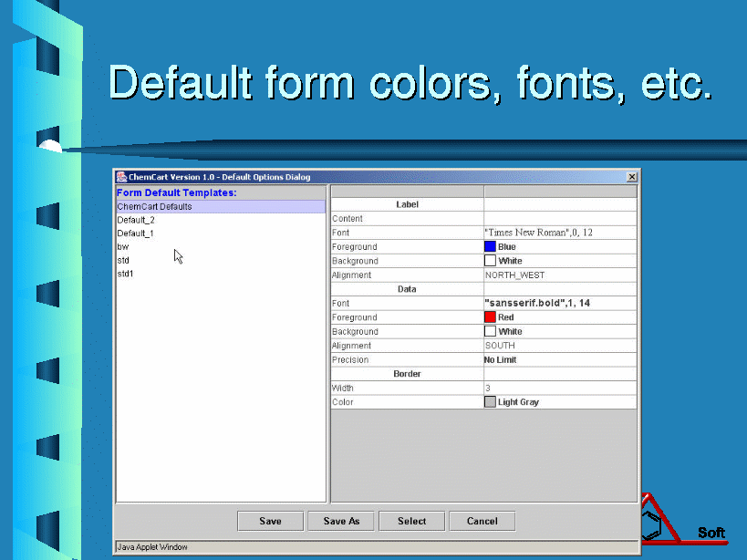
Task: Click the NORTH_WEST alignment value
Action: 514,275
